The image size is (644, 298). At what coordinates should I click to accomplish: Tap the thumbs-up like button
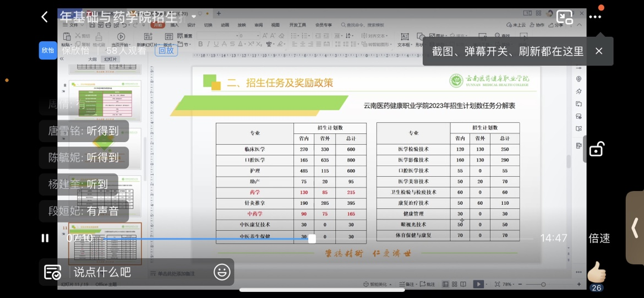596,271
